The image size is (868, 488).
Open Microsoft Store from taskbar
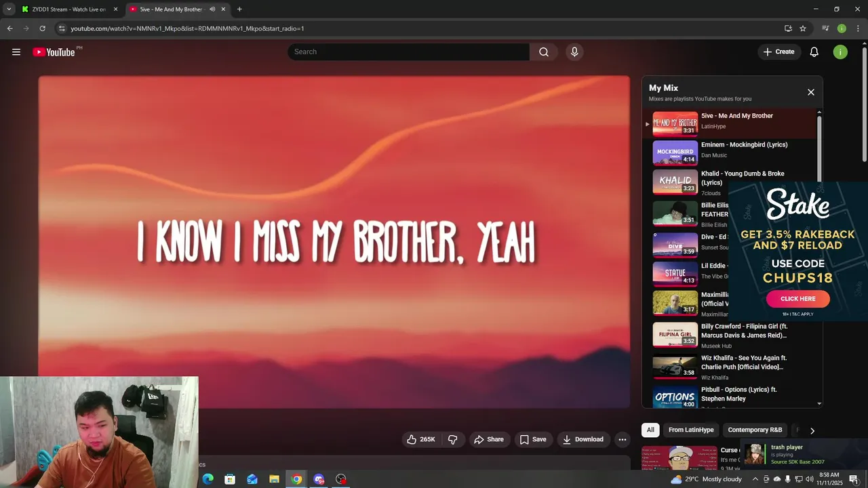230,479
